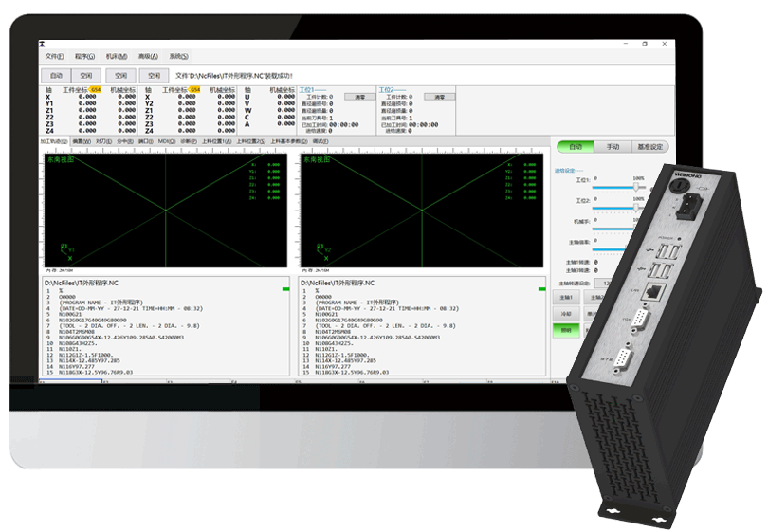Switch to 手动 manual mode

[613, 147]
